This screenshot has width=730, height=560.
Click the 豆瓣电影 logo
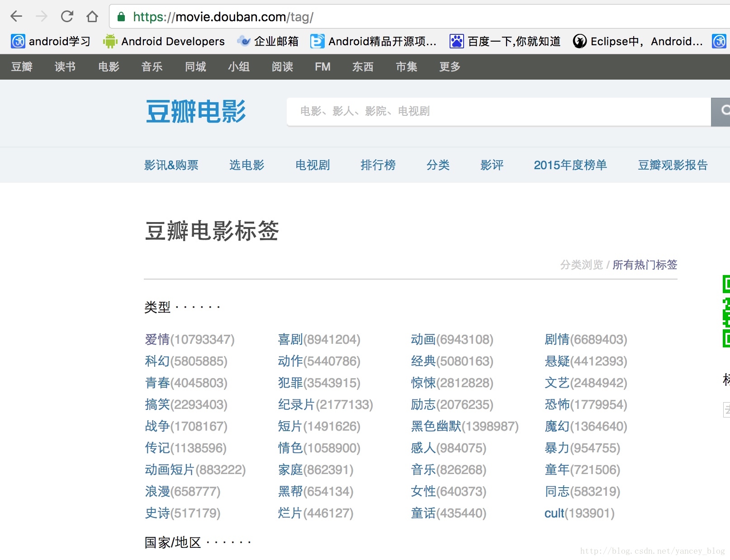pos(196,112)
